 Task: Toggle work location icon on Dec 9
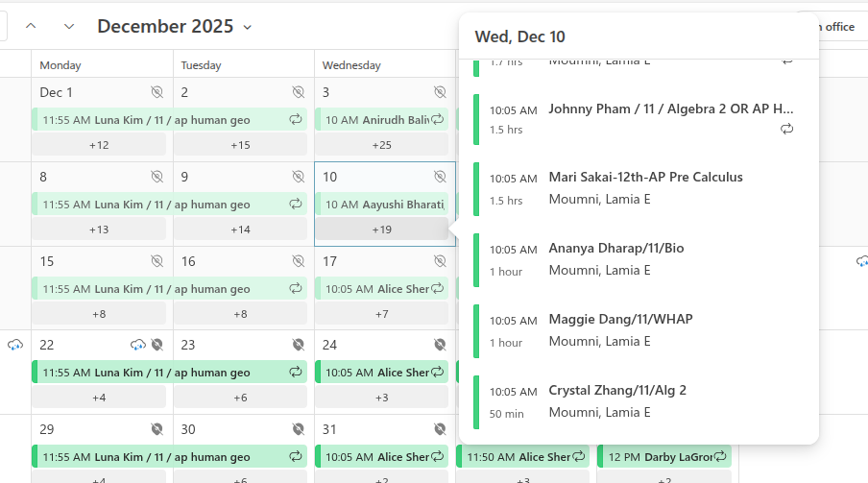click(299, 177)
